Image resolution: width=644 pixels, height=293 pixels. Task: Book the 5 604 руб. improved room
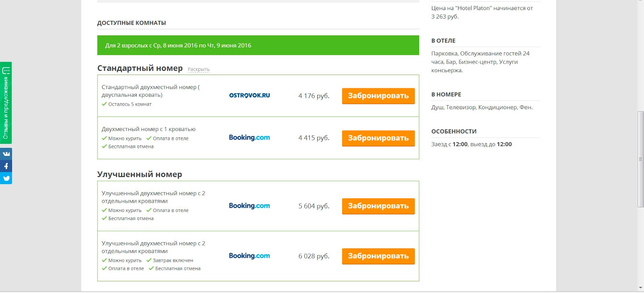click(378, 206)
